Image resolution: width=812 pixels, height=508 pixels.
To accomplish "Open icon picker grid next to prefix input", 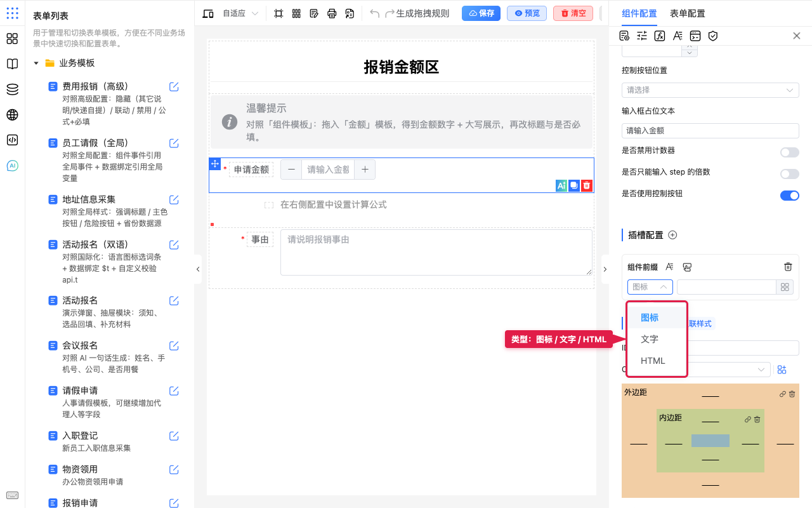I will tap(785, 287).
